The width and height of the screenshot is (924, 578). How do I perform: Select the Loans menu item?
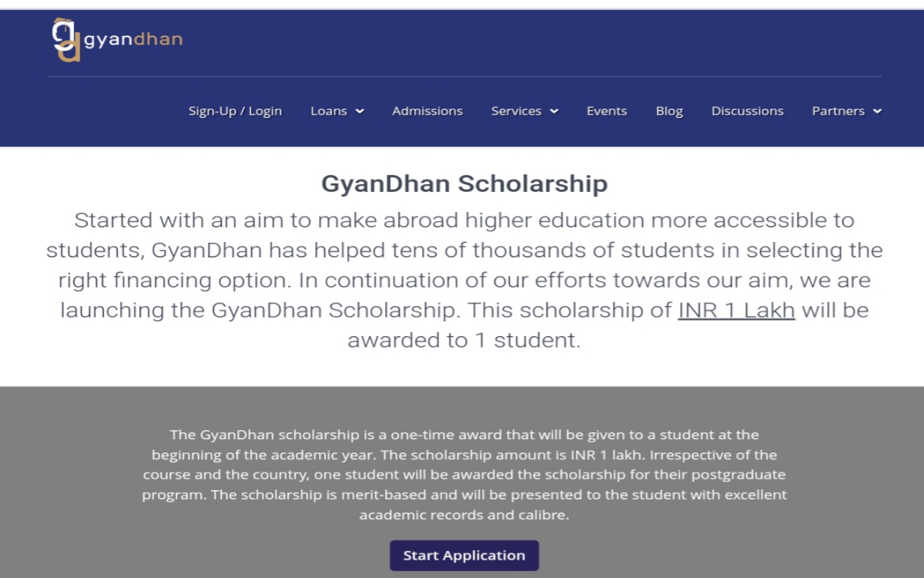coord(329,111)
